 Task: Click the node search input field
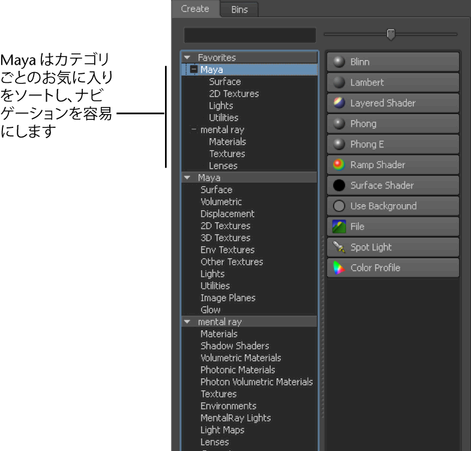click(250, 35)
